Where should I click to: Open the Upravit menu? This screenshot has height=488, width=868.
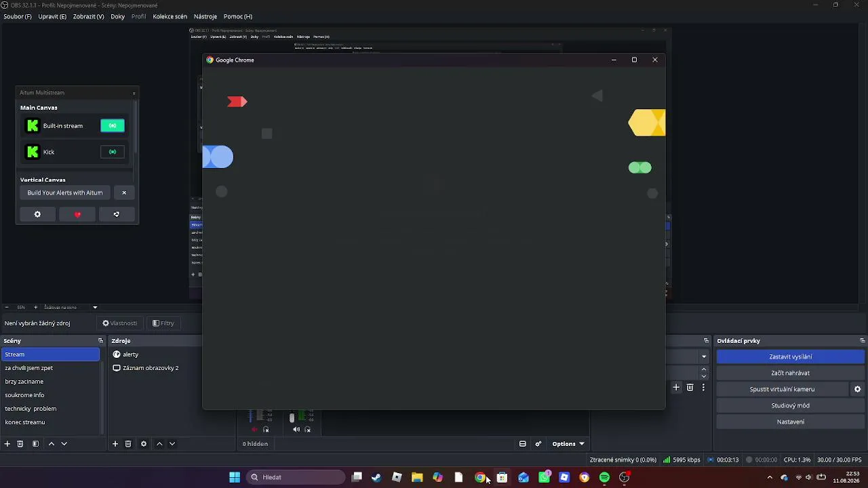[x=52, y=16]
